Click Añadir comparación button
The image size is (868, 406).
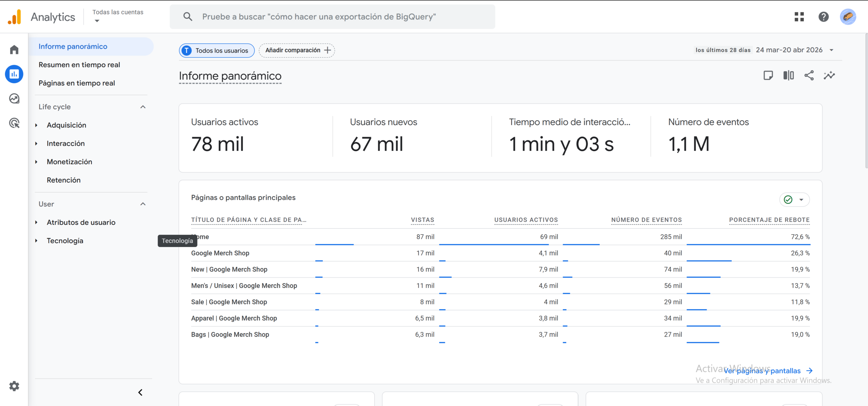coord(297,50)
